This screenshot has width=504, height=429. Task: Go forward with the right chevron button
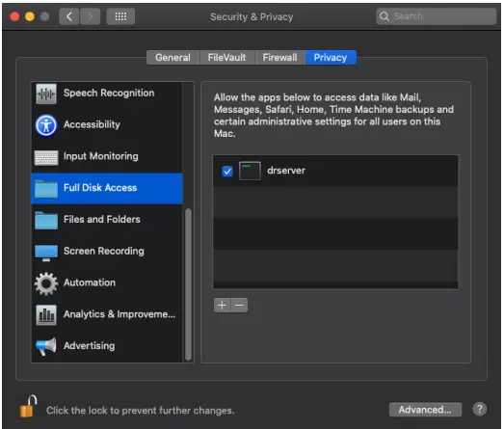click(90, 16)
